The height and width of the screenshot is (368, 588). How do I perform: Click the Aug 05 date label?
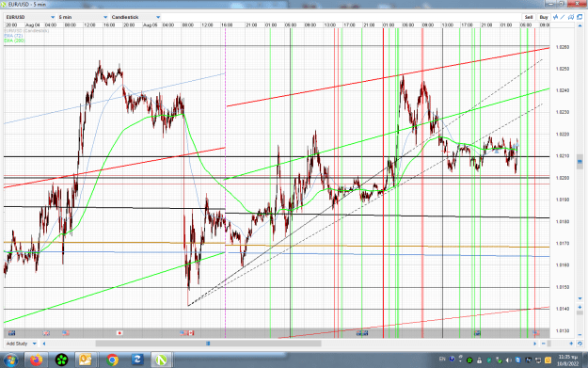[x=150, y=25]
